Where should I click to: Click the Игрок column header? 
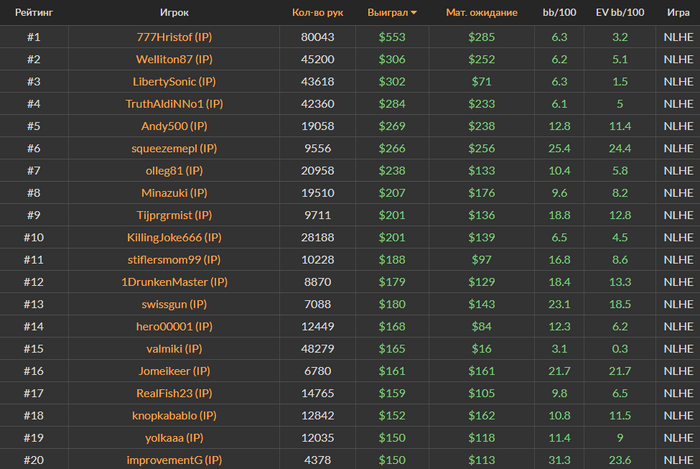[x=174, y=12]
